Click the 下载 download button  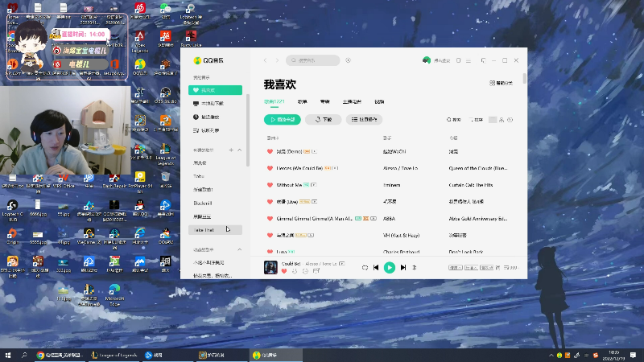pos(324,120)
